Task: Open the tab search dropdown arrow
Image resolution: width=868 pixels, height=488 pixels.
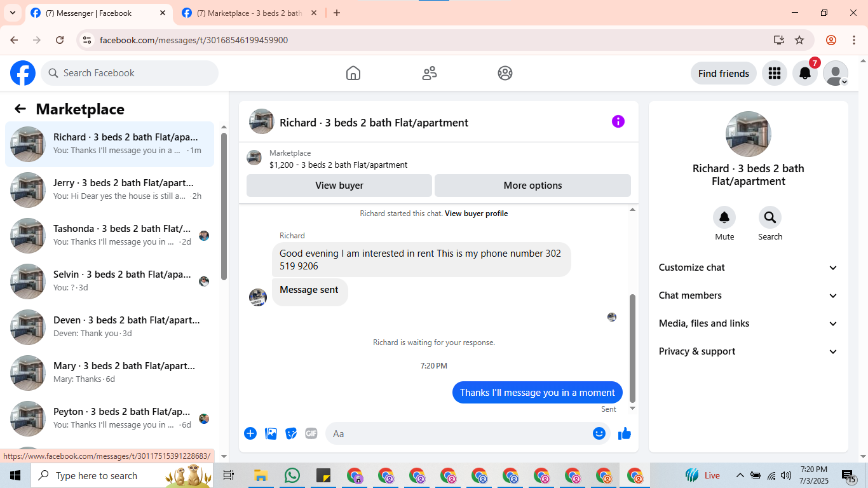Action: click(12, 13)
